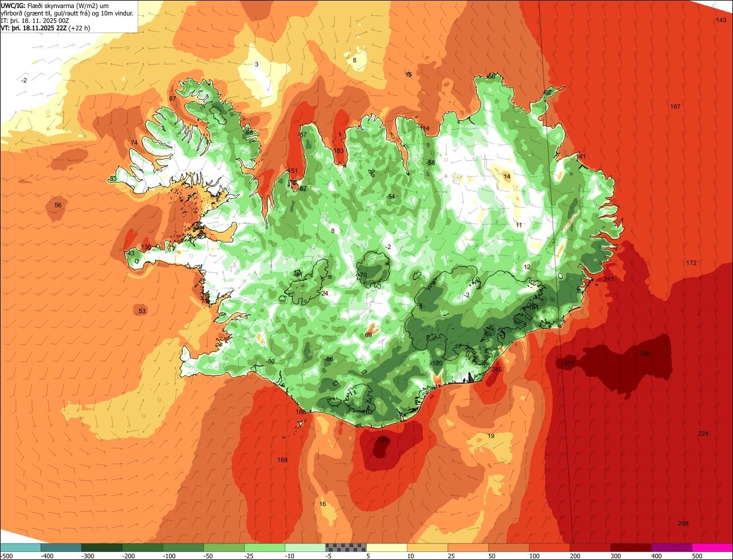Image resolution: width=733 pixels, height=560 pixels.
Task: Click the value 3 north of the Westfjords
Action: (x=257, y=64)
